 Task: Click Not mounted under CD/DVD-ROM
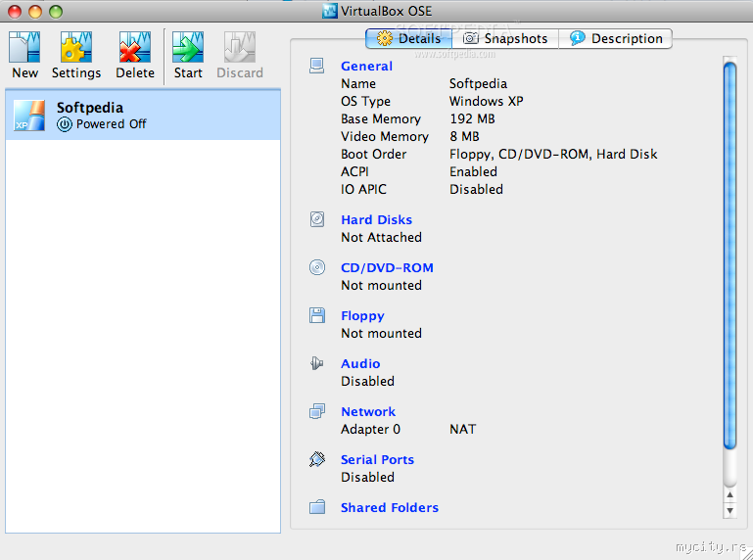381,286
